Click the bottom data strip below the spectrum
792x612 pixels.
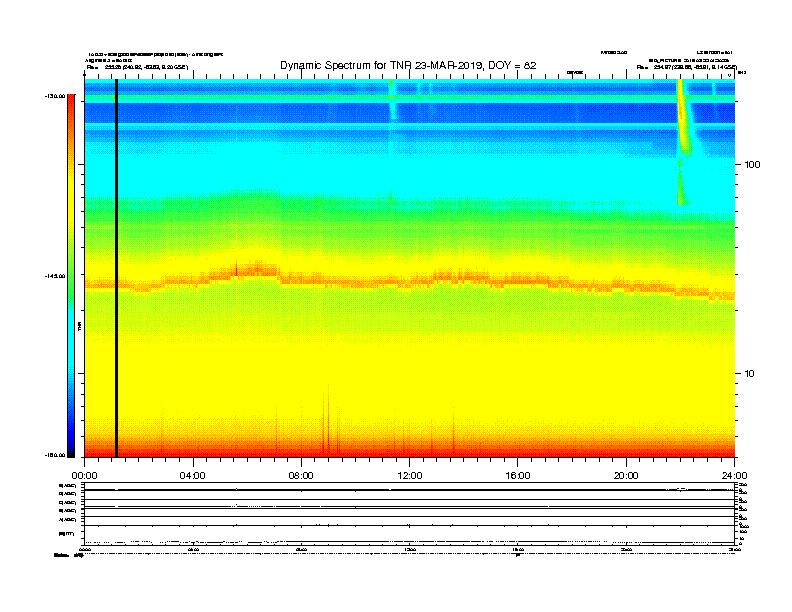[x=410, y=513]
